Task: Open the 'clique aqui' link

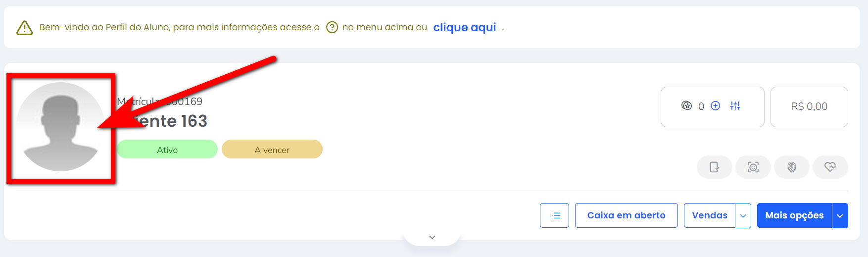Action: tap(464, 27)
